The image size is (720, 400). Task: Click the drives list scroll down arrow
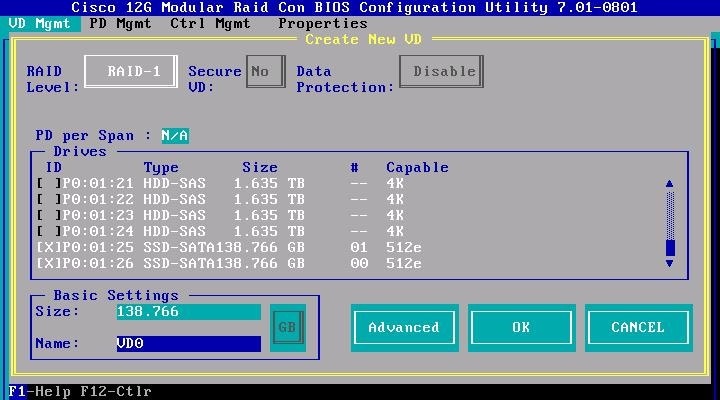[x=669, y=264]
